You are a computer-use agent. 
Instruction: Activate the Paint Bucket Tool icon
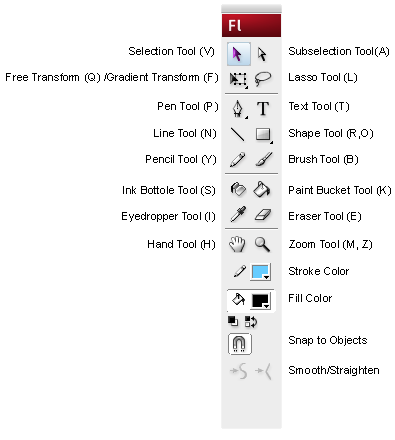262,189
